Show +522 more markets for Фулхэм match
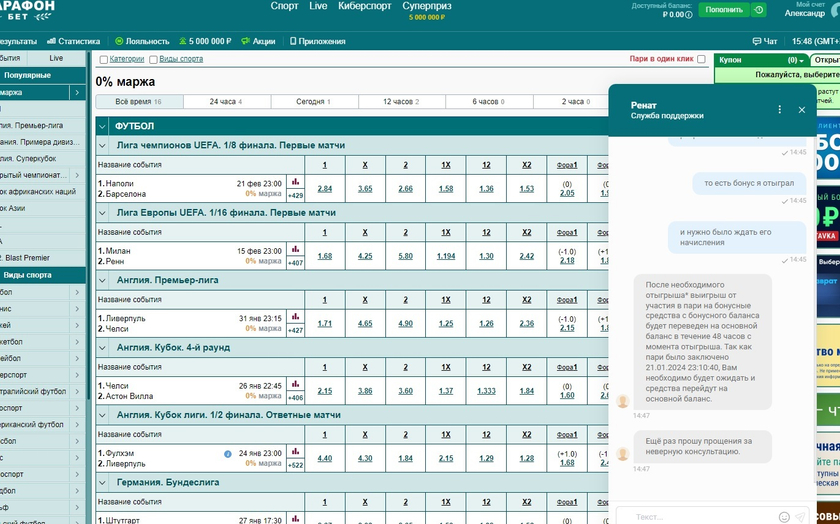Screen dimensions: 840x524 (295, 465)
